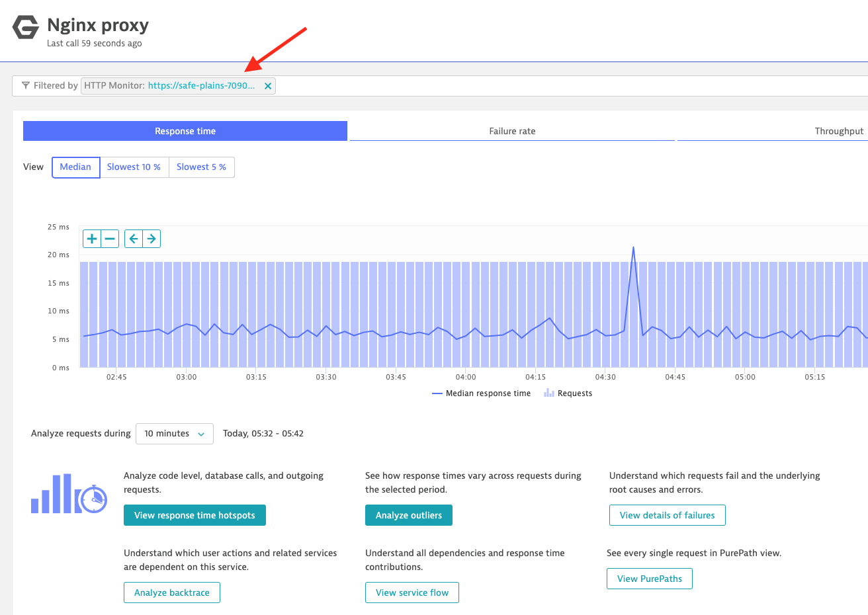Image resolution: width=868 pixels, height=615 pixels.
Task: Toggle Median response time legend entry
Action: (481, 393)
